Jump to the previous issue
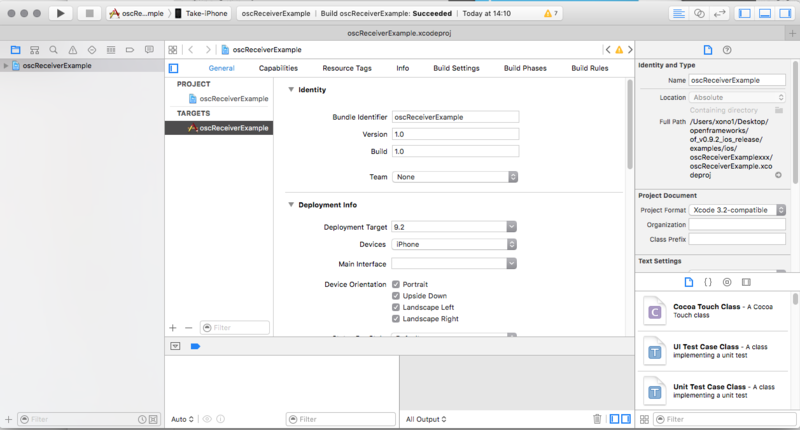This screenshot has width=800, height=430. coord(608,49)
